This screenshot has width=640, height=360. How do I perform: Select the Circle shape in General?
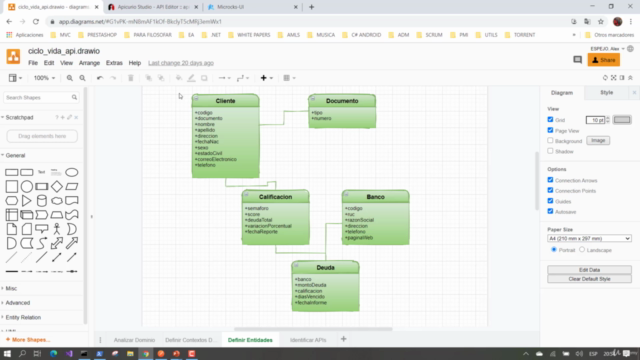(27, 187)
